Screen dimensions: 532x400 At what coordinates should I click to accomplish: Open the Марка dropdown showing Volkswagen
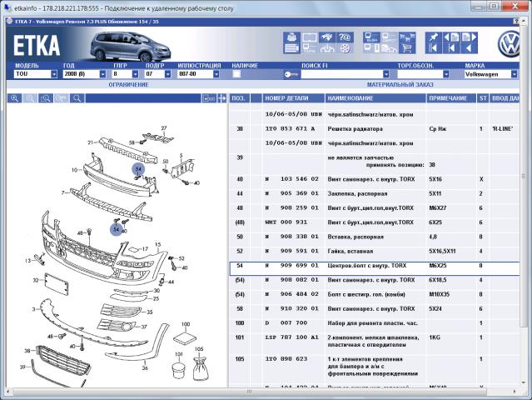coord(515,74)
